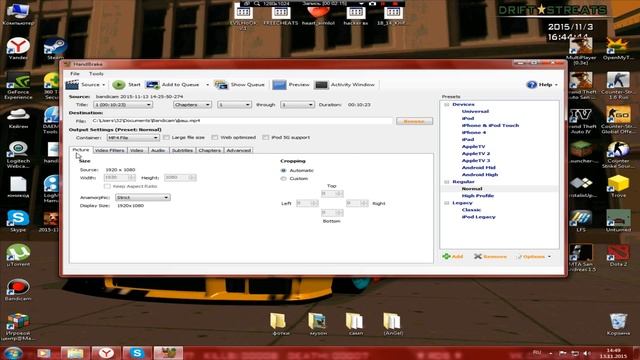Open the preset Options menu

(x=534, y=256)
